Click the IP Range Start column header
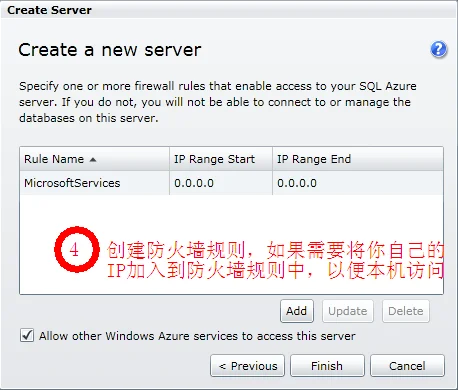Screen dimensions: 458x390 (221, 159)
